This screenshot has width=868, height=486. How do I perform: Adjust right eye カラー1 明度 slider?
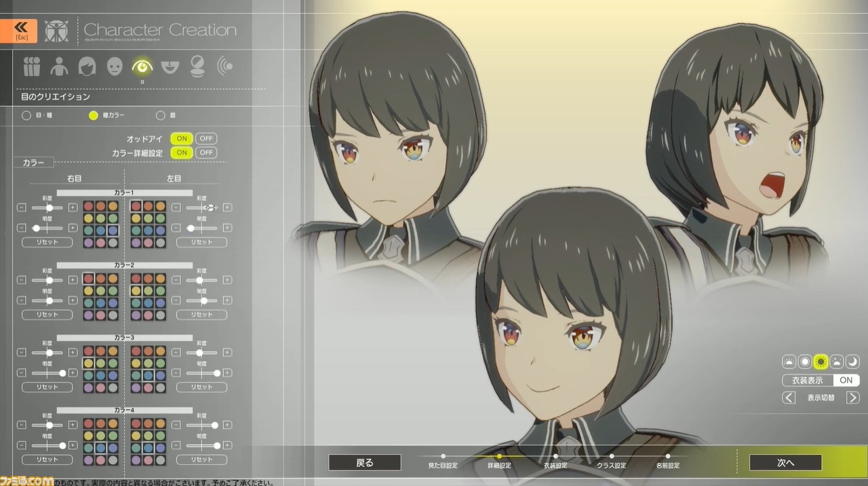(x=47, y=228)
